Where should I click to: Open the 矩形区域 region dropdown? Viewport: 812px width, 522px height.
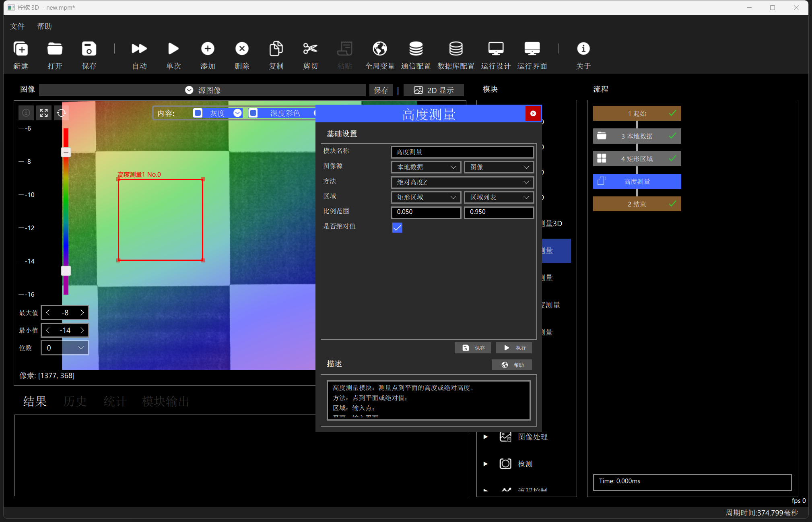pos(426,197)
